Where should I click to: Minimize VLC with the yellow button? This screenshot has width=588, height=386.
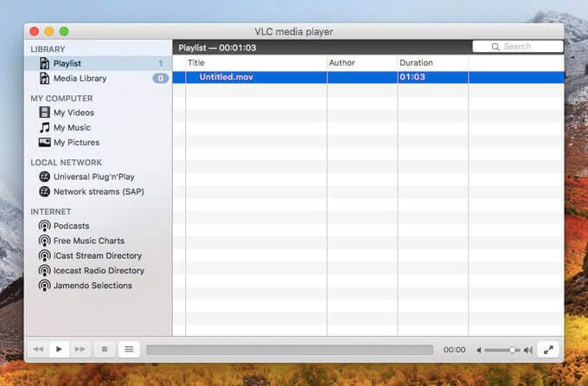tap(49, 31)
